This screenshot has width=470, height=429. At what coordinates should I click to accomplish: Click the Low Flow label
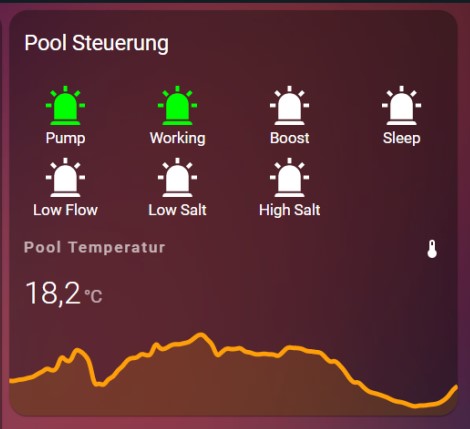pyautogui.click(x=65, y=210)
